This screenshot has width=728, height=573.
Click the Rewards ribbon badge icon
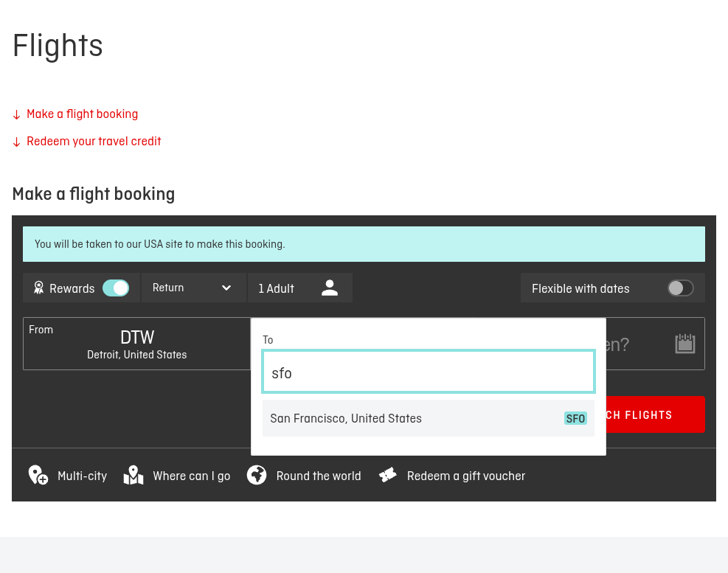39,288
